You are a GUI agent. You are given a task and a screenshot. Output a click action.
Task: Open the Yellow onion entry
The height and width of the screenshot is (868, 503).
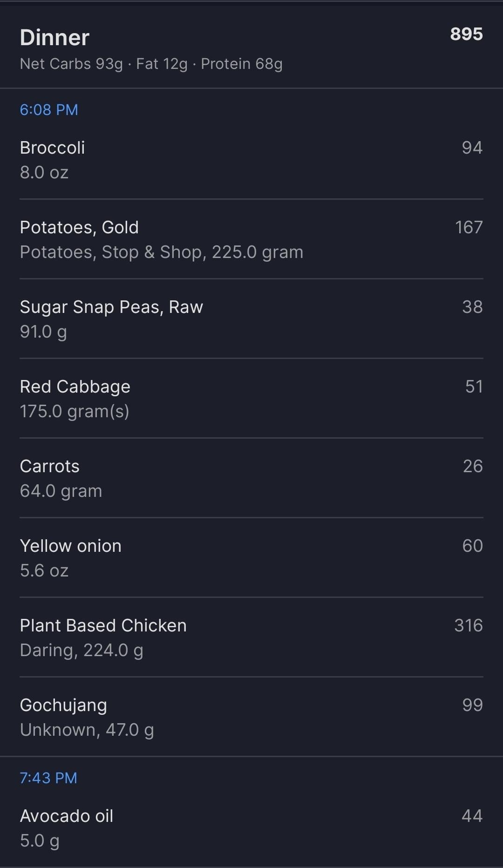coord(70,546)
